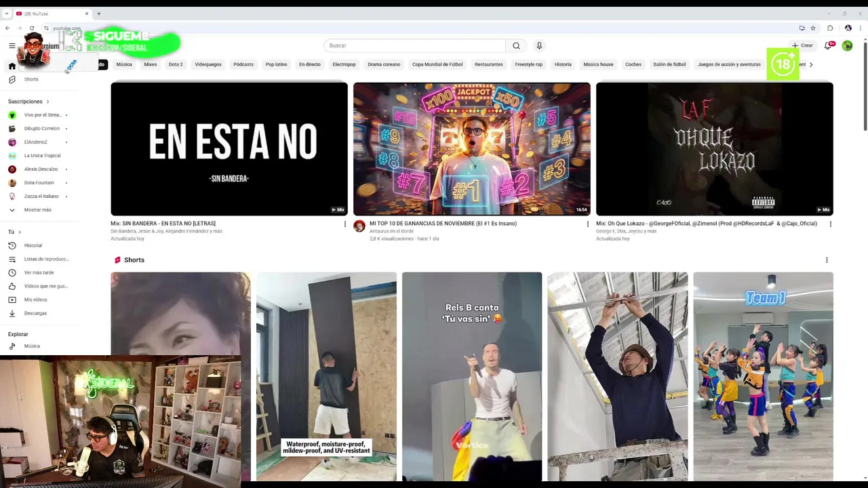The height and width of the screenshot is (488, 868).
Task: Select the Pop latino filter chip
Action: pos(276,64)
